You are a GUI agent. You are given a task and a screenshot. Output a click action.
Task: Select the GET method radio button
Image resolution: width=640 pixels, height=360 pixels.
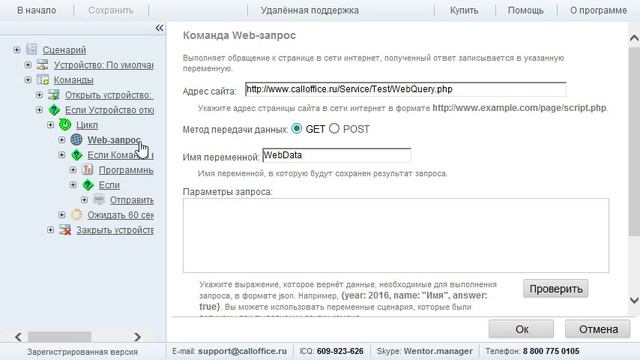coord(297,129)
